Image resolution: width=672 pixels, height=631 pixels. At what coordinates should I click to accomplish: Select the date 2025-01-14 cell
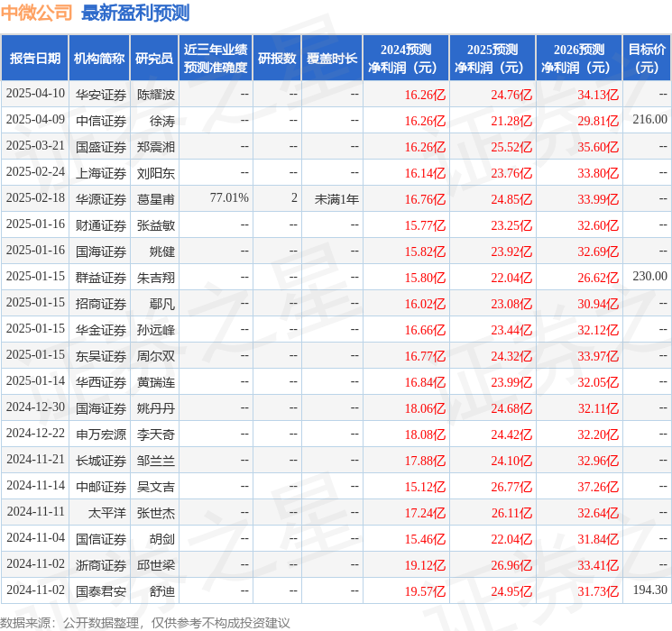(x=35, y=381)
